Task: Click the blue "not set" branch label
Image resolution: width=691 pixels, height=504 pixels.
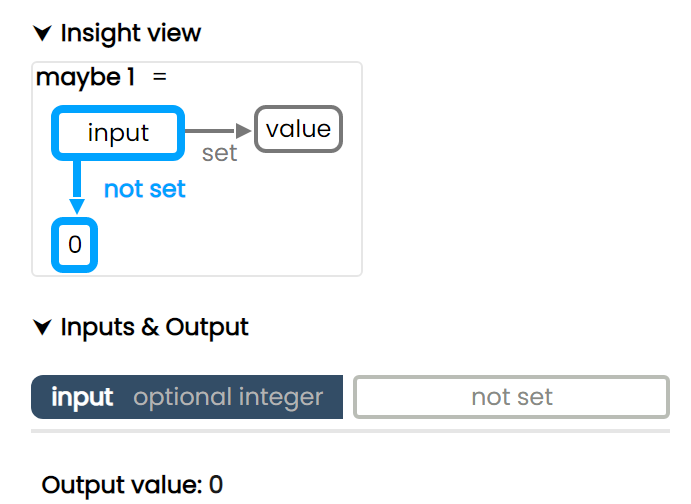Action: [145, 189]
